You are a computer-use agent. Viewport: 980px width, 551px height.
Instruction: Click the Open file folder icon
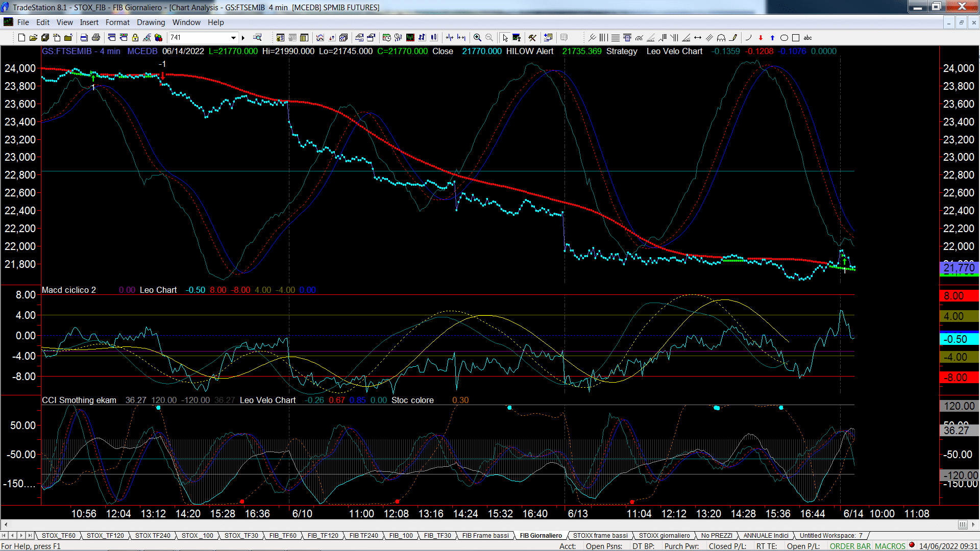point(33,37)
